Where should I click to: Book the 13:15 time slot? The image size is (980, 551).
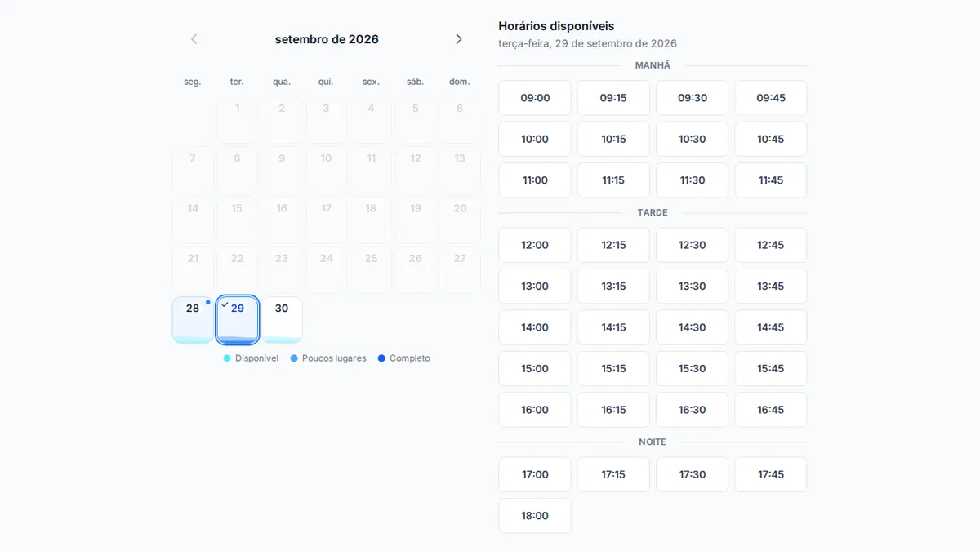pos(613,287)
